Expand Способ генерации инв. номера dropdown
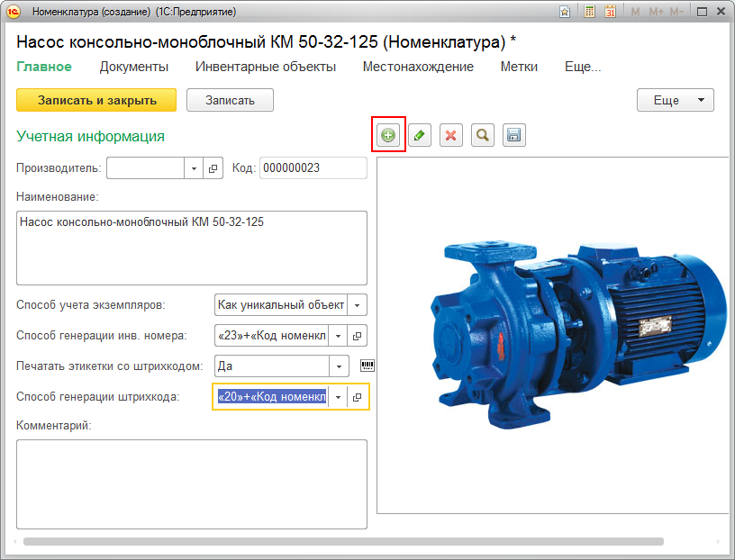The width and height of the screenshot is (735, 560). coord(338,336)
